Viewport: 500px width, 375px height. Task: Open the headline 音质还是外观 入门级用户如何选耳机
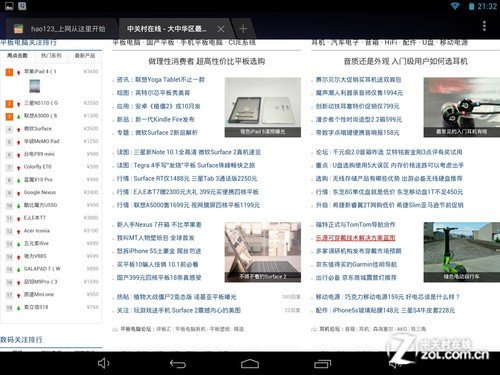pyautogui.click(x=406, y=61)
